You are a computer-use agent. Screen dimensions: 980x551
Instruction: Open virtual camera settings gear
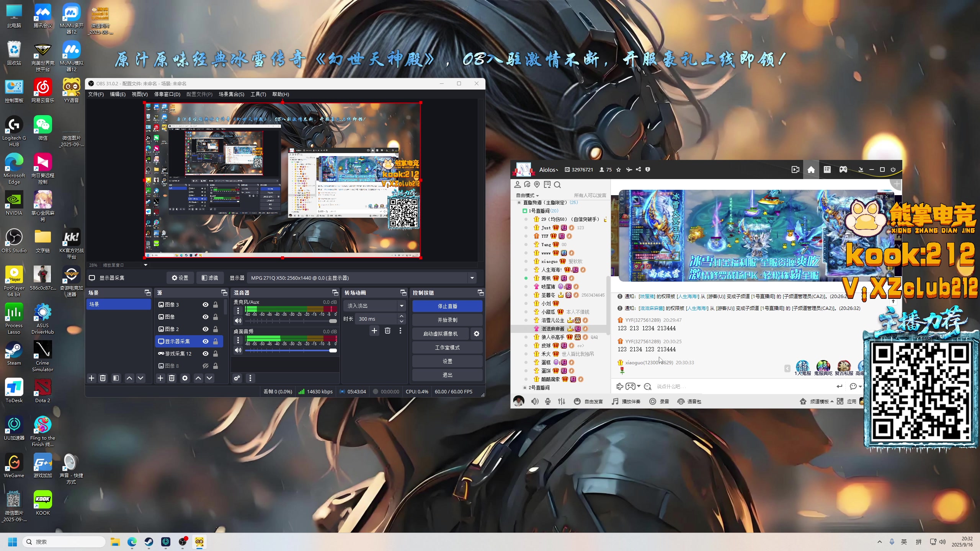477,334
